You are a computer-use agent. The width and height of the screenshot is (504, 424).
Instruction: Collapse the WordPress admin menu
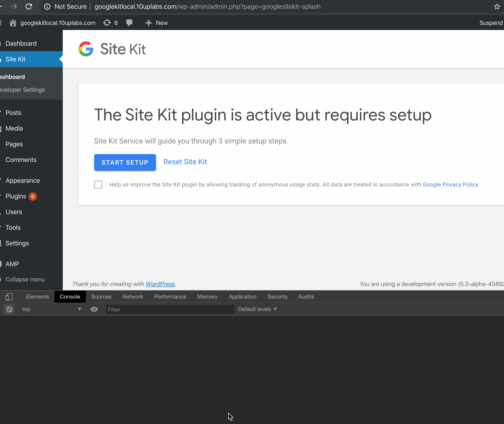click(x=25, y=279)
